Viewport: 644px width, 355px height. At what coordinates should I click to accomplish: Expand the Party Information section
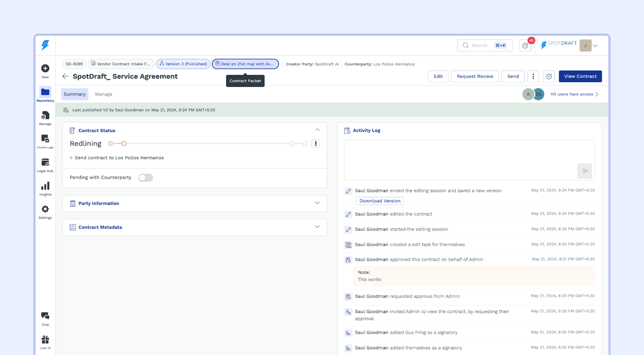point(317,203)
